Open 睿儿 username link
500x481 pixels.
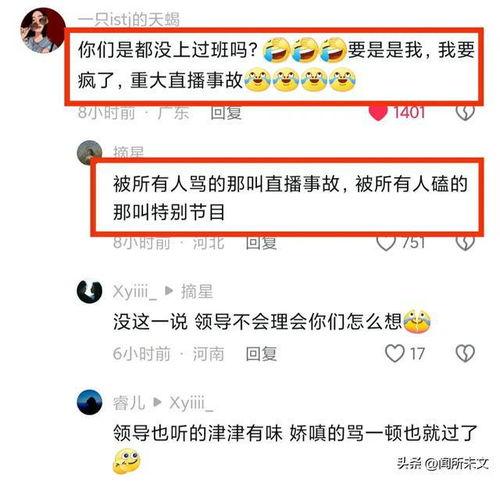coord(129,403)
